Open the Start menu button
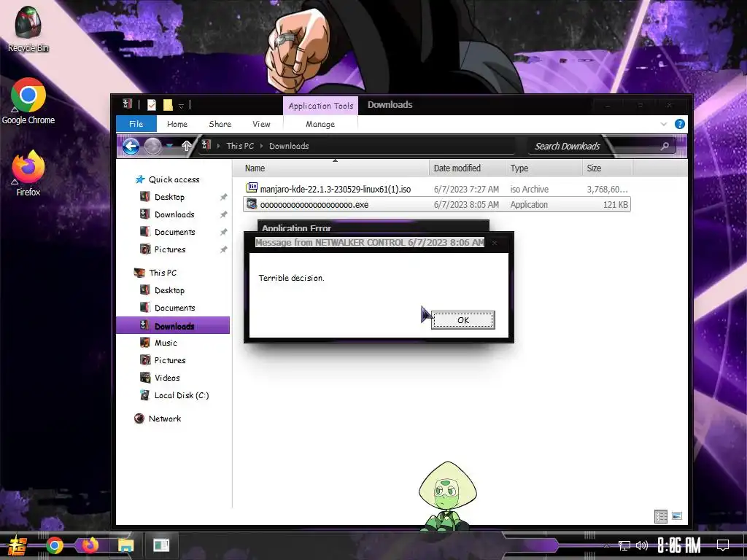Viewport: 747px width, 560px height. pos(18,545)
